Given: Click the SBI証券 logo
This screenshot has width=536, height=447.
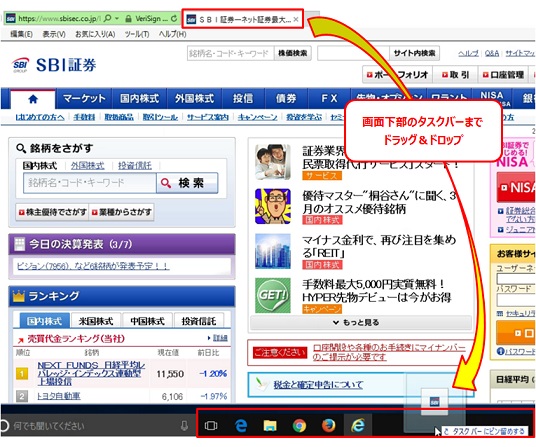Looking at the screenshot, I should tap(54, 65).
